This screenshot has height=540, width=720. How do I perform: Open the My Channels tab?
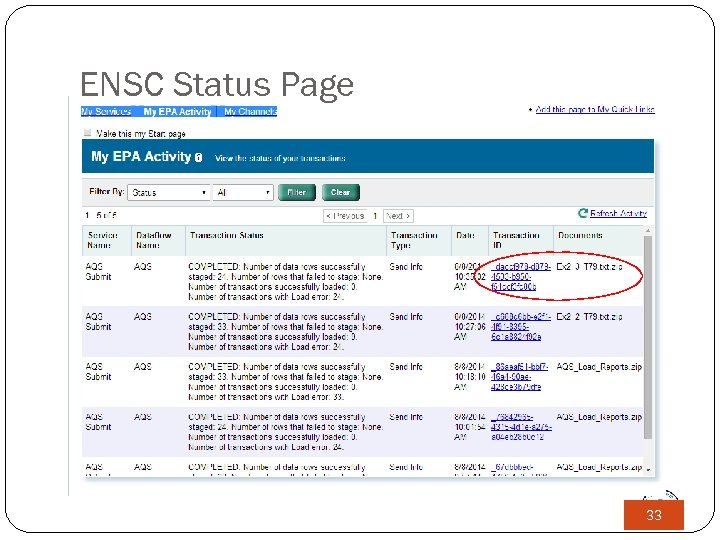250,112
